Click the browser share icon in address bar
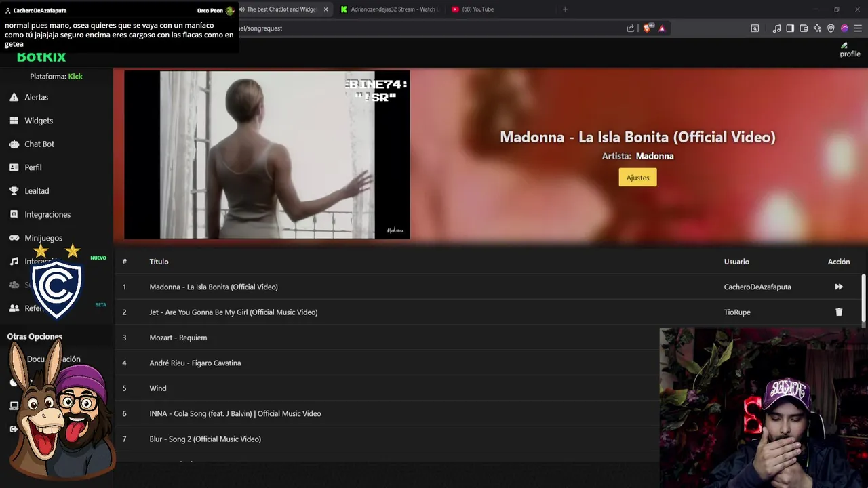 pyautogui.click(x=631, y=28)
